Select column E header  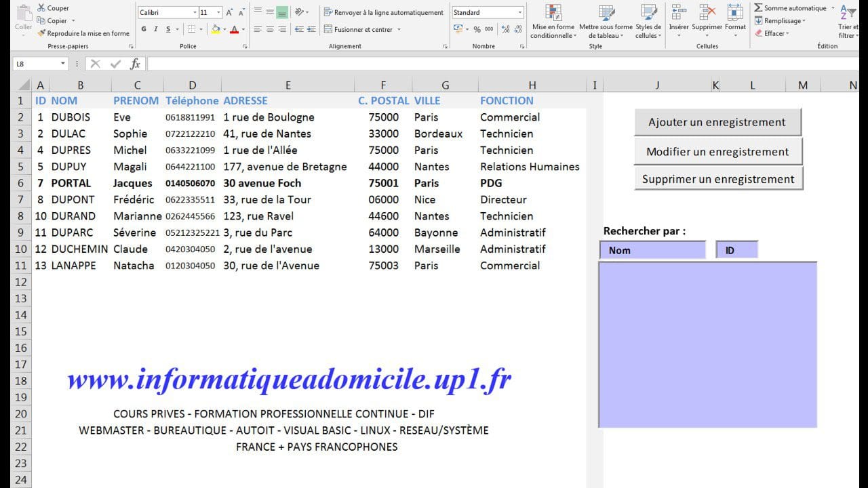click(288, 85)
